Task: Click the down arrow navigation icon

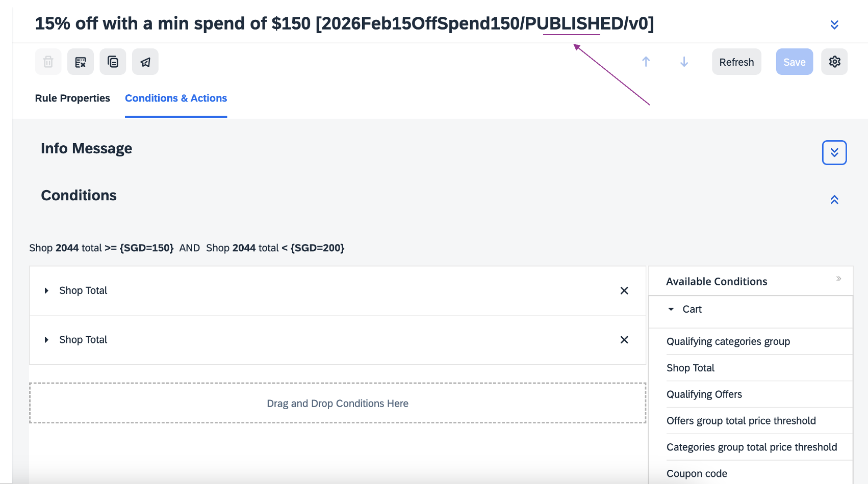Action: 684,62
